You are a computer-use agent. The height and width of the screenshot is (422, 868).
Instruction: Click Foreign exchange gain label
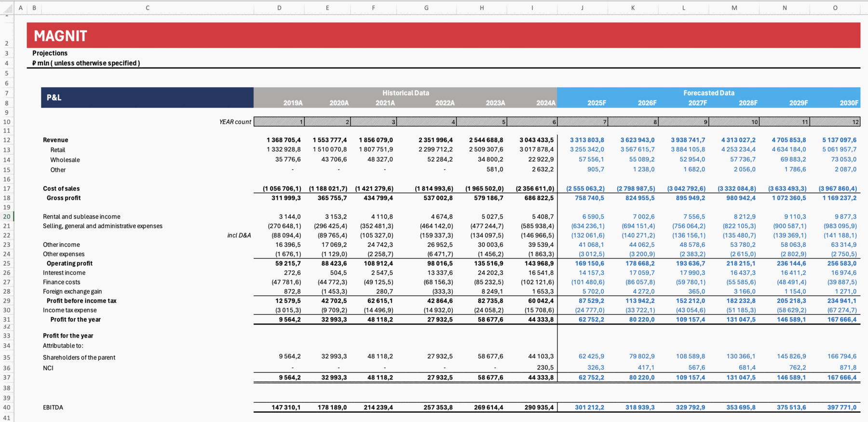point(72,291)
